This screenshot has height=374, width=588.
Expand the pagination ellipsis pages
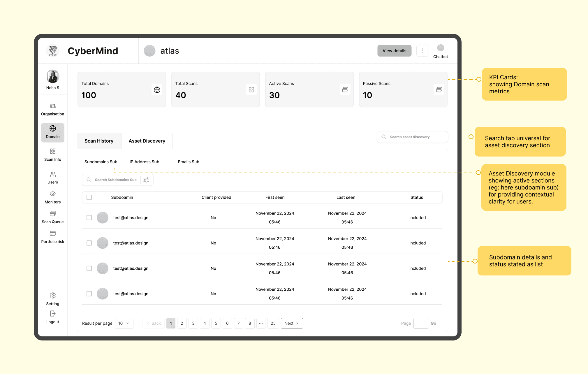(261, 323)
